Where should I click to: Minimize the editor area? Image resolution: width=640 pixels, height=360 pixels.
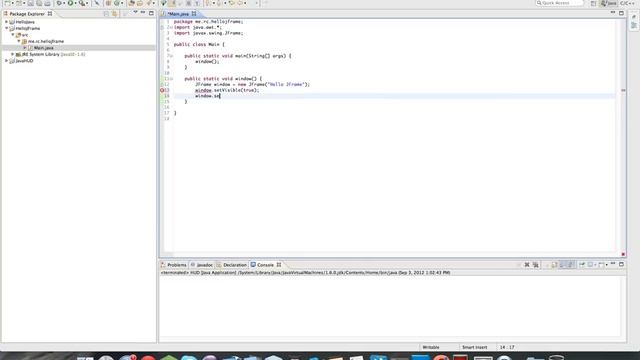[x=613, y=13]
